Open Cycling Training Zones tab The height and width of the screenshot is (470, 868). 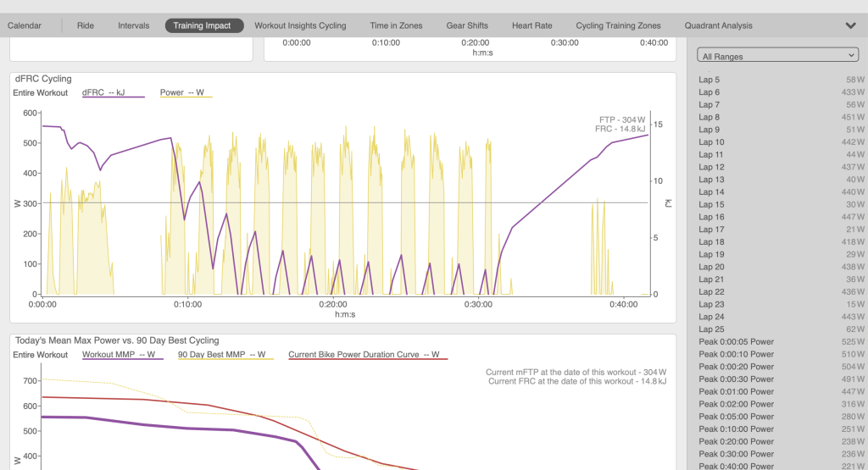618,25
